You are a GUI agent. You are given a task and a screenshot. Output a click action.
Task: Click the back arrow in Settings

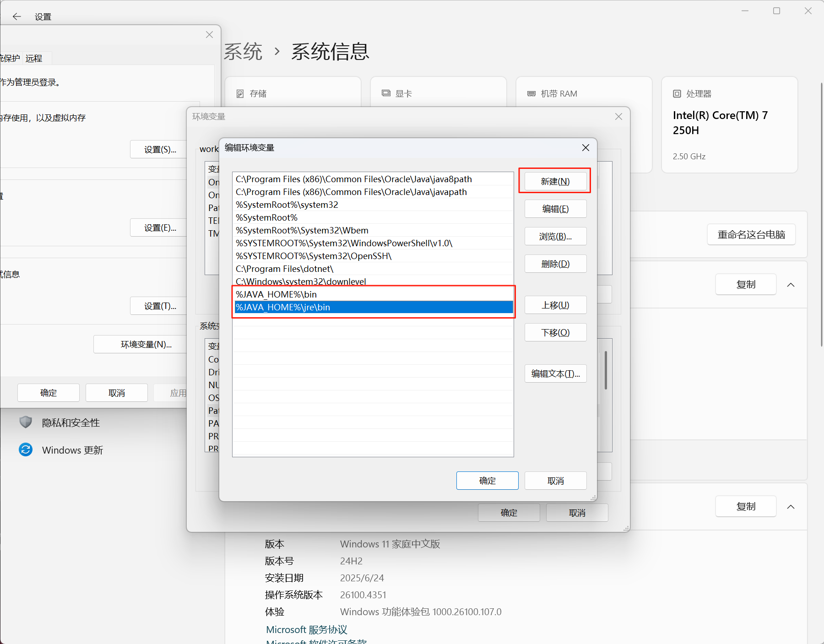(x=17, y=16)
